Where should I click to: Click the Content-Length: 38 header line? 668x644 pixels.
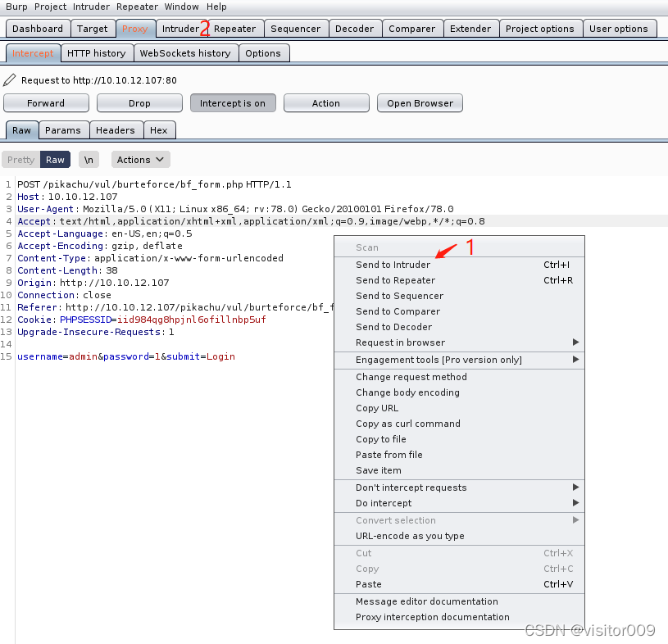67,270
